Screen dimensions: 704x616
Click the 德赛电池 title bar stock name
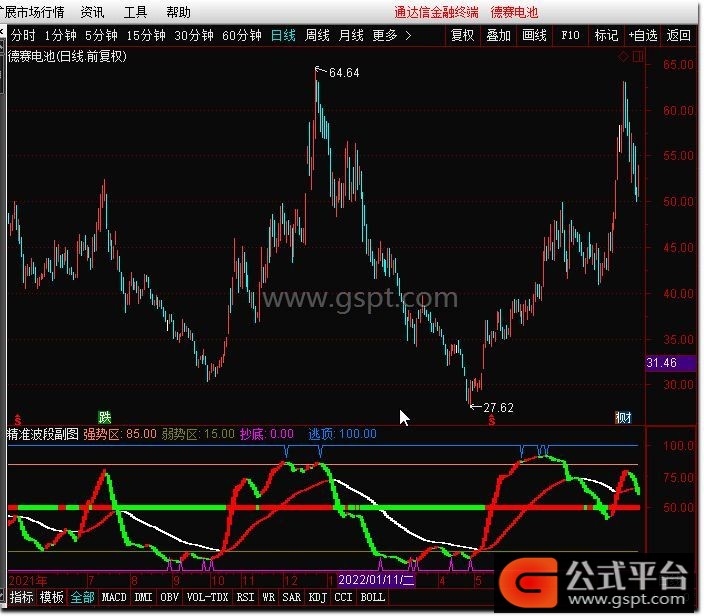(514, 12)
